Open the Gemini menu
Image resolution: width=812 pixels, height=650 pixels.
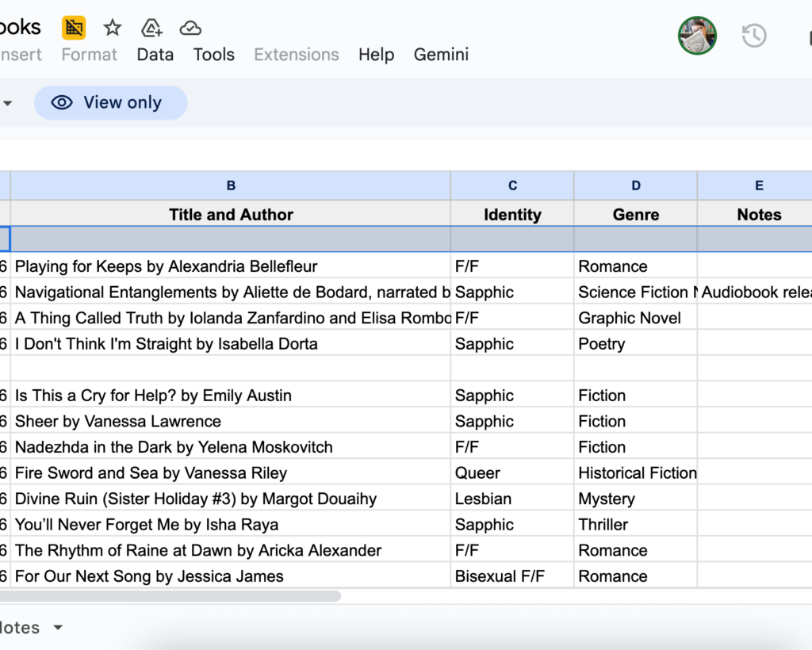[441, 55]
